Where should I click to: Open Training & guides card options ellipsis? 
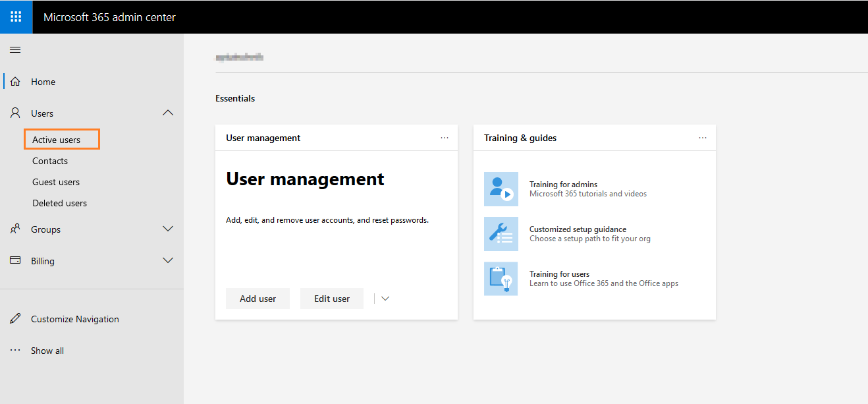tap(703, 138)
